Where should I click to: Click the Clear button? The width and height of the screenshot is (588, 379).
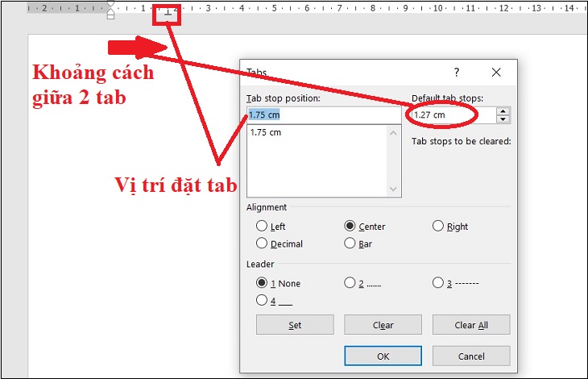[x=383, y=325]
